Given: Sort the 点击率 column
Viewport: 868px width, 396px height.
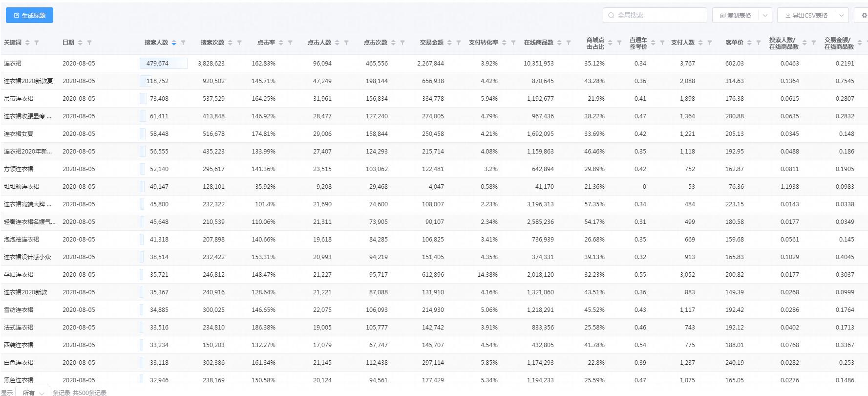Looking at the screenshot, I should click(281, 43).
